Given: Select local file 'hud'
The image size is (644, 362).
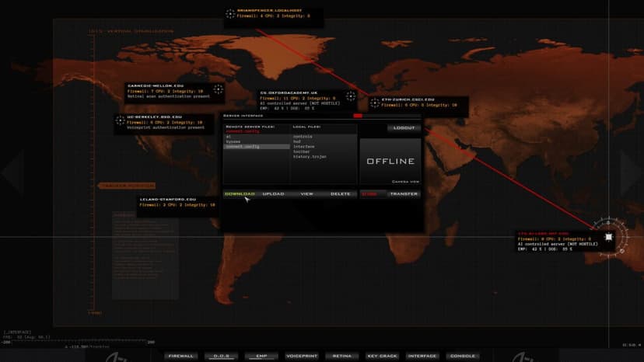Looking at the screenshot, I should [297, 141].
